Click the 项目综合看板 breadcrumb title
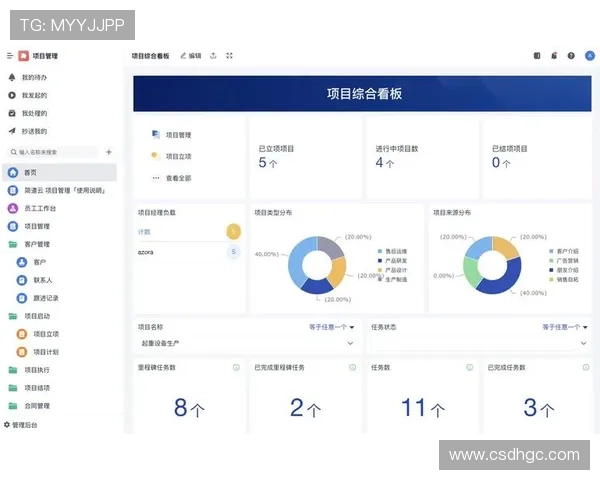Image resolution: width=600 pixels, height=480 pixels. click(150, 56)
